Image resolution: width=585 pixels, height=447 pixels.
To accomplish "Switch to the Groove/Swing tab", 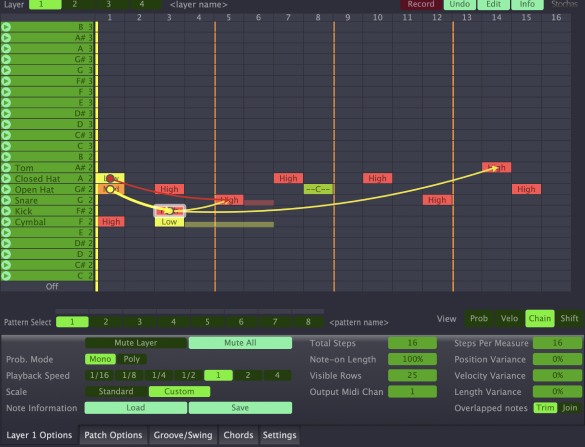I will pyautogui.click(x=183, y=435).
